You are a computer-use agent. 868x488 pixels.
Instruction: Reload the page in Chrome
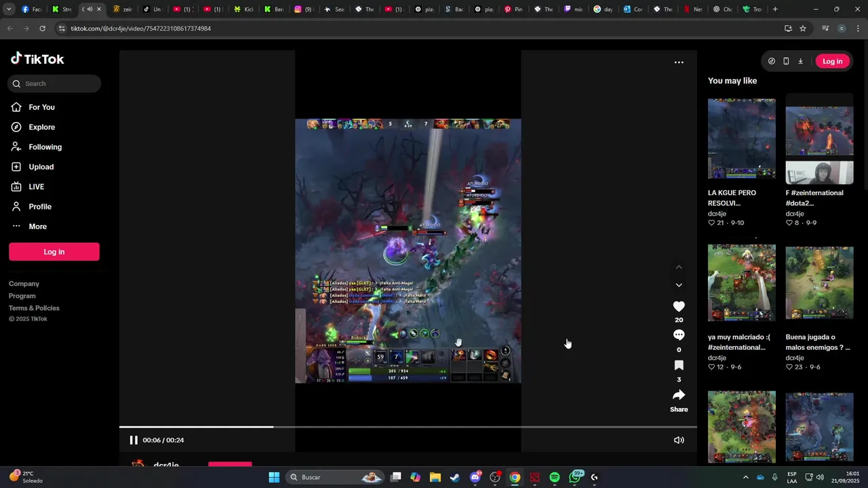coord(42,28)
